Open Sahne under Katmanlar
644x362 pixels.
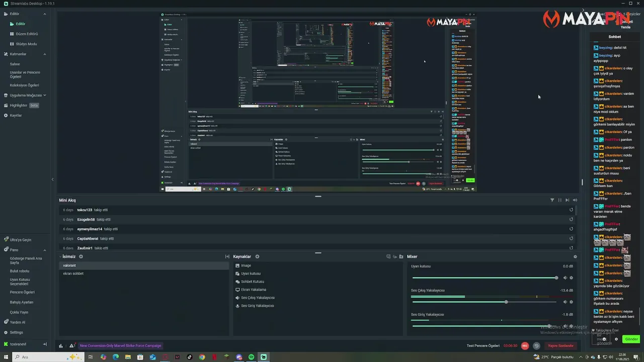coord(15,64)
